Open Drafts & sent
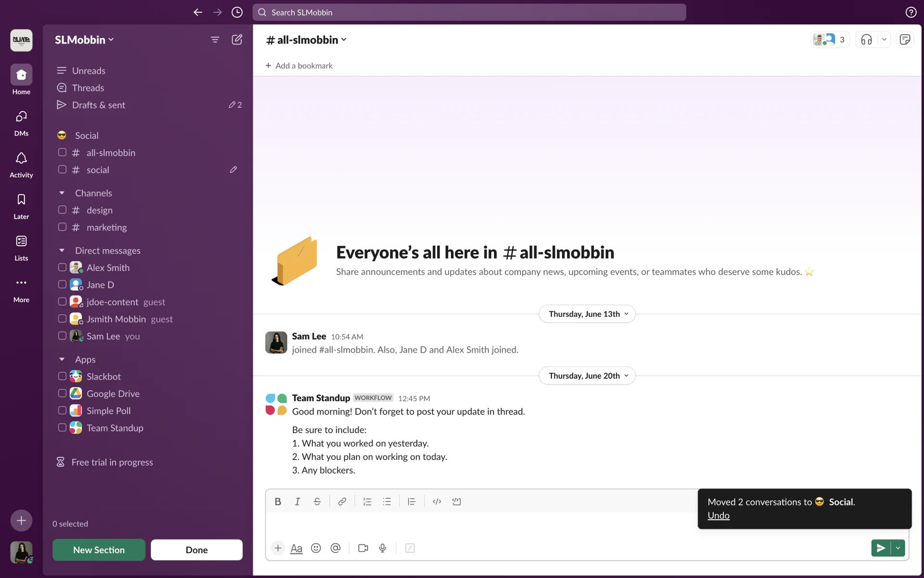This screenshot has width=924, height=578. pos(98,105)
